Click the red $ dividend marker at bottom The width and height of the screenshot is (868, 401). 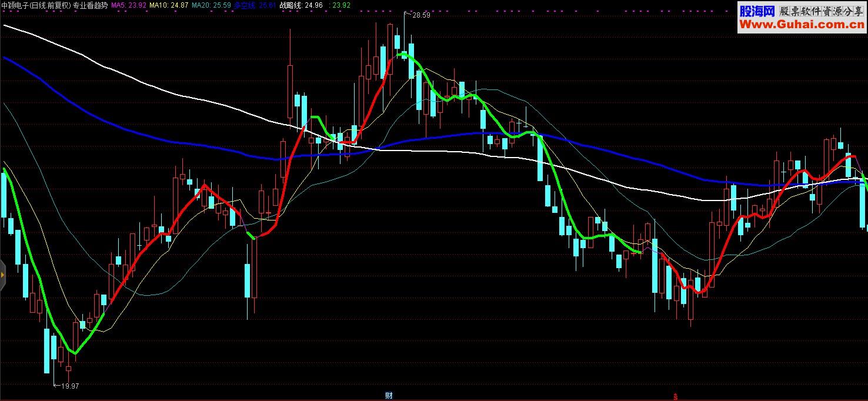click(675, 396)
